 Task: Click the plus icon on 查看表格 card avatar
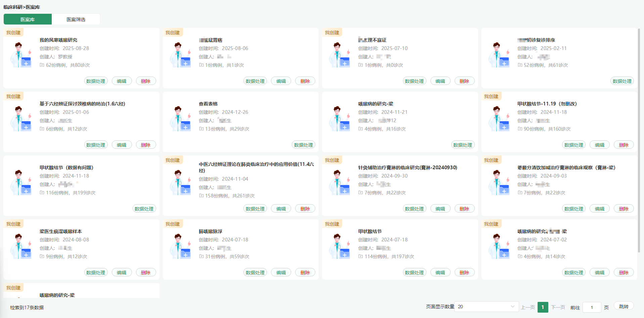[185, 127]
